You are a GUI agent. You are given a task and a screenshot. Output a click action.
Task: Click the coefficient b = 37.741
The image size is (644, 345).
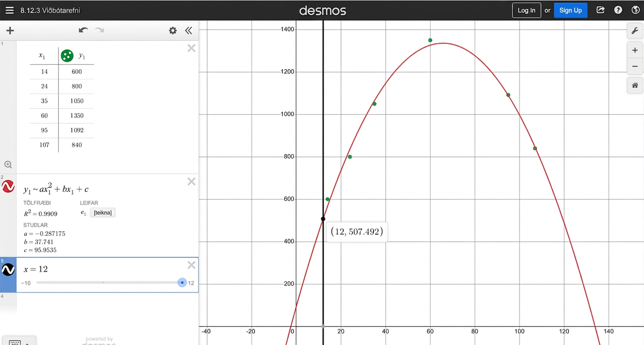click(38, 242)
